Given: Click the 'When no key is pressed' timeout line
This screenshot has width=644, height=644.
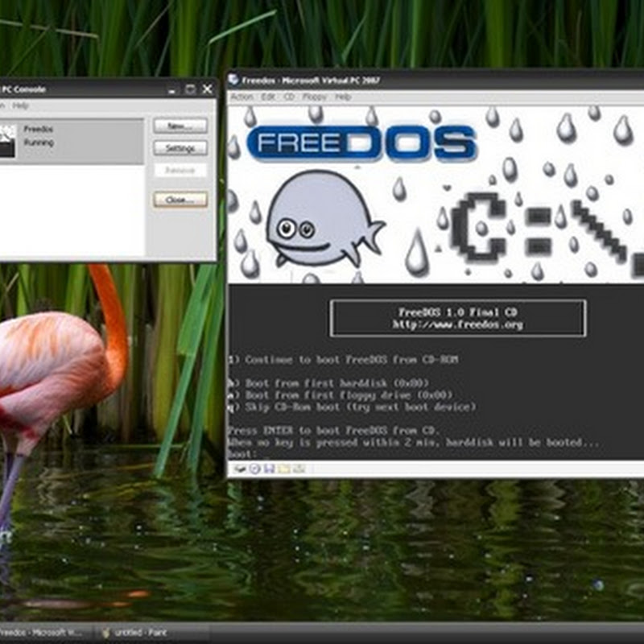Looking at the screenshot, I should coord(414,443).
